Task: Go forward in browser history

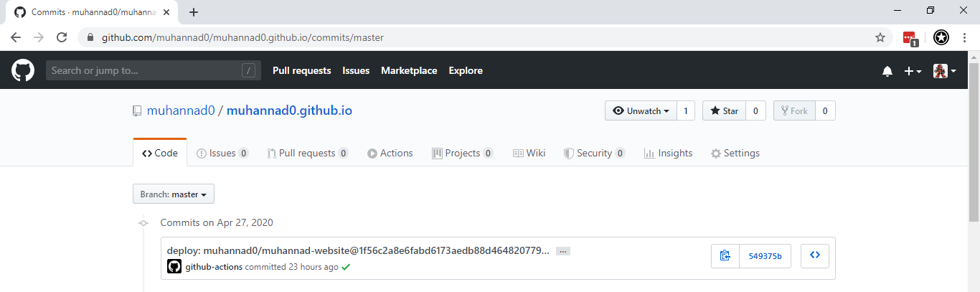Action: point(39,37)
